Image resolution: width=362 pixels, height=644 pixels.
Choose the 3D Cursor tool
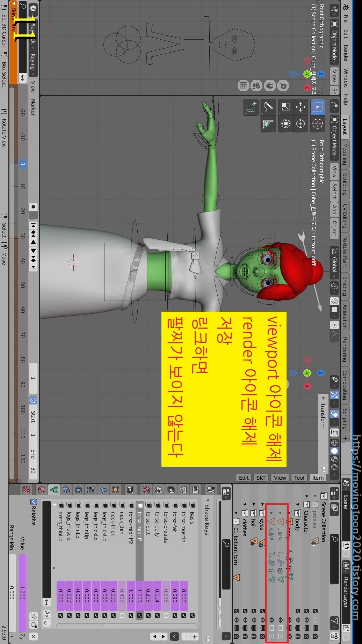point(317,124)
